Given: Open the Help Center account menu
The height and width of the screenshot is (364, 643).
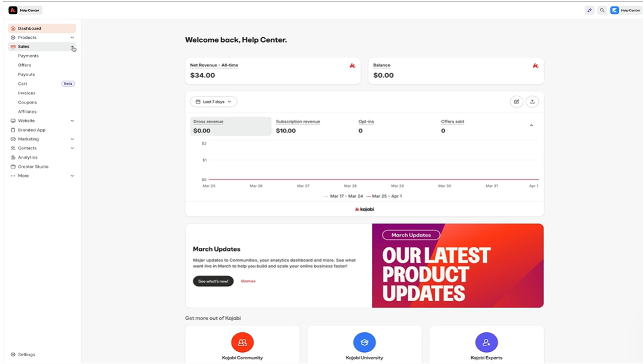Looking at the screenshot, I should [x=626, y=10].
